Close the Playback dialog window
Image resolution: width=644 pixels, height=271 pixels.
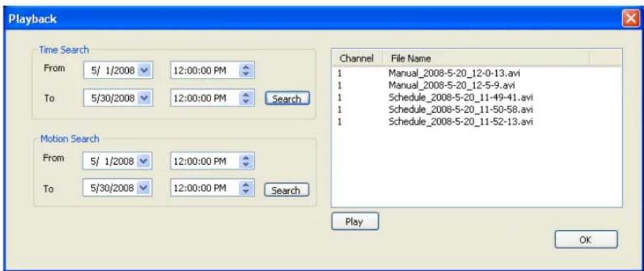click(x=631, y=19)
